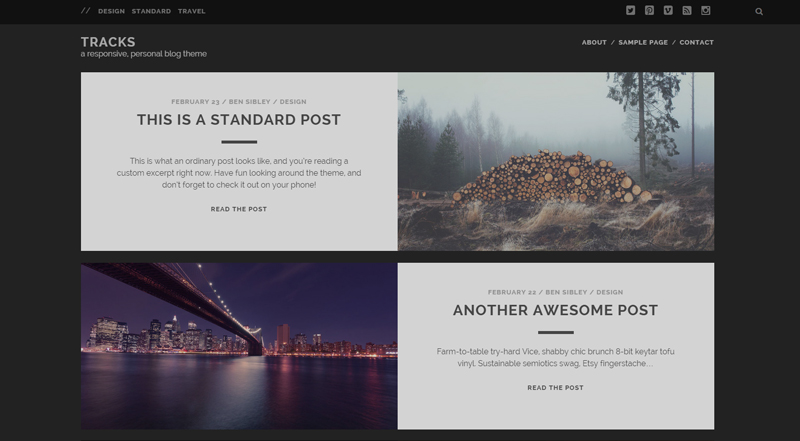Open the Vimeo social link icon
The image size is (800, 441).
tap(668, 11)
